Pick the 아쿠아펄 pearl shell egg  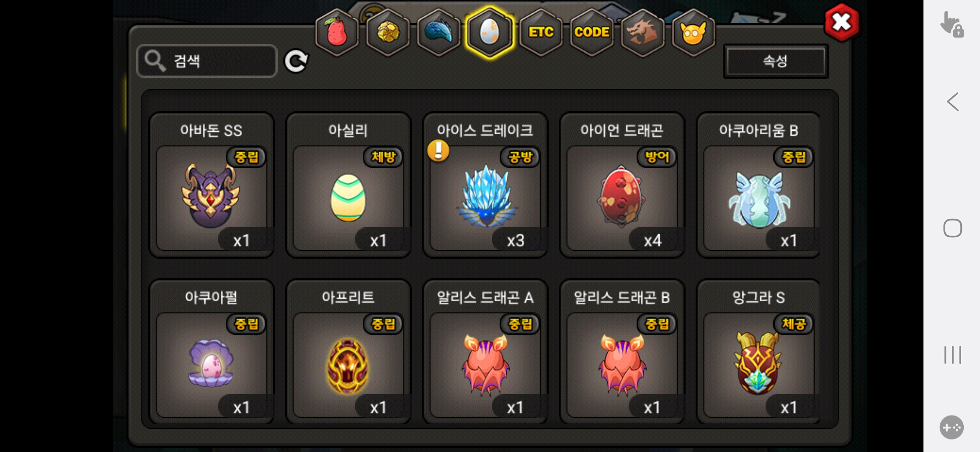(x=211, y=352)
